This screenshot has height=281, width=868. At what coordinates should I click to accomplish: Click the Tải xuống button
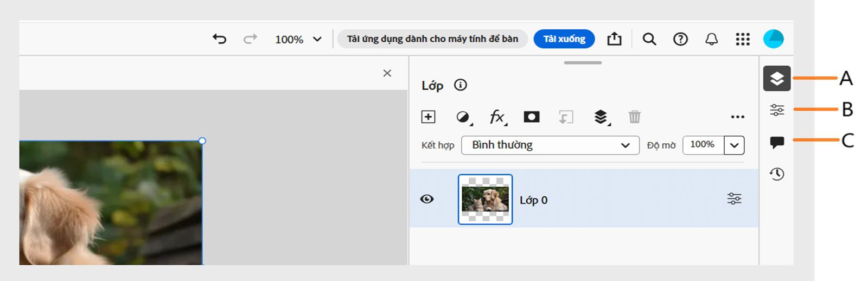click(x=564, y=39)
